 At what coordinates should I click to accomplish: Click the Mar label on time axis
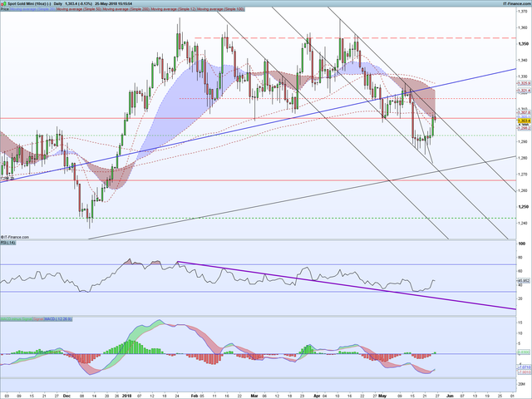click(x=254, y=396)
